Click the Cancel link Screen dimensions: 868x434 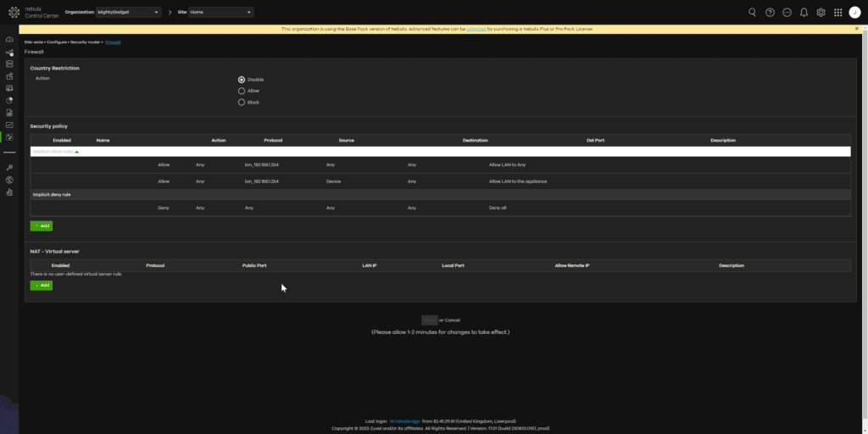click(x=453, y=320)
